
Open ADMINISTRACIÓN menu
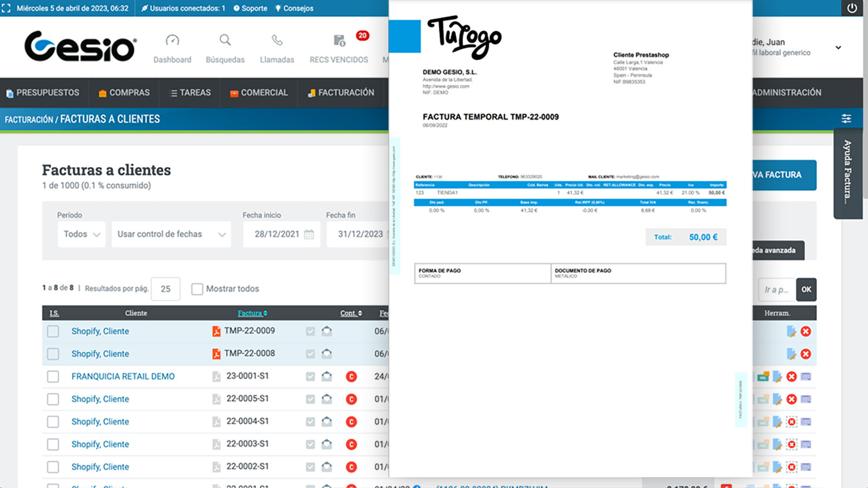coord(787,93)
